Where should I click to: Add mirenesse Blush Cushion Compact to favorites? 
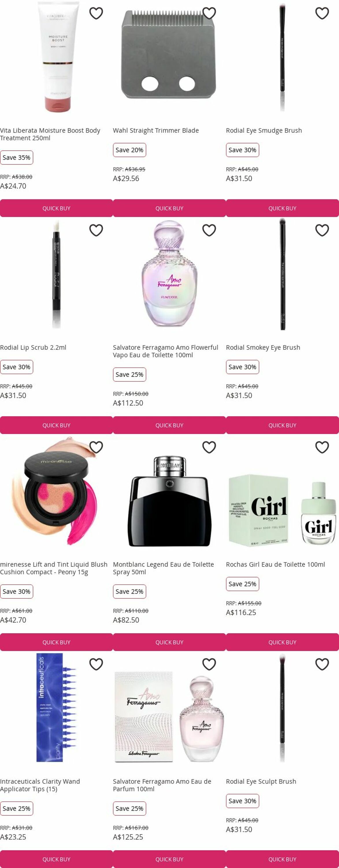point(96,448)
